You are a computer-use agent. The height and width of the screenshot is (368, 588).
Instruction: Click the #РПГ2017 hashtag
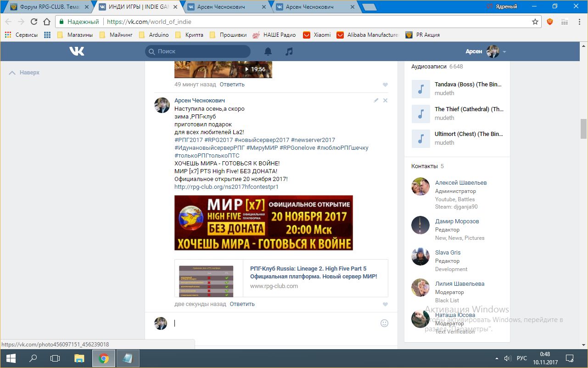coord(189,140)
